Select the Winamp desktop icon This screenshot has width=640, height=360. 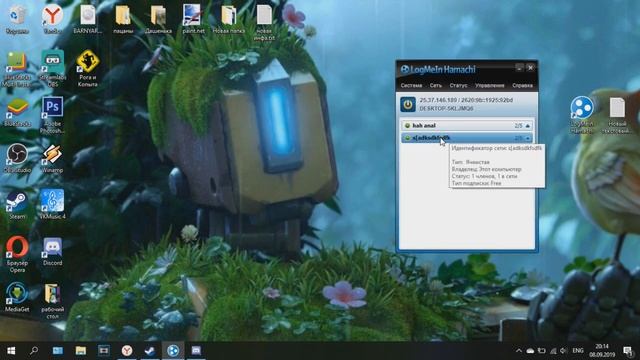pyautogui.click(x=52, y=158)
